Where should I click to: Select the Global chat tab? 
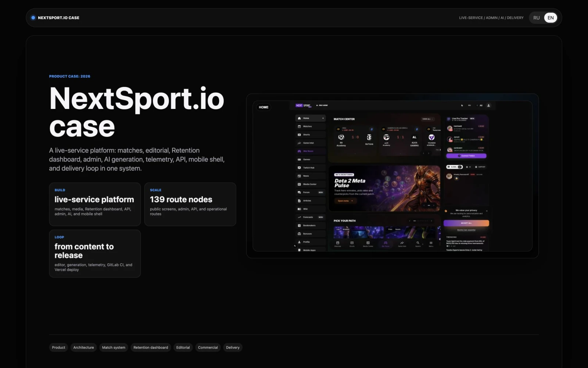(x=455, y=167)
